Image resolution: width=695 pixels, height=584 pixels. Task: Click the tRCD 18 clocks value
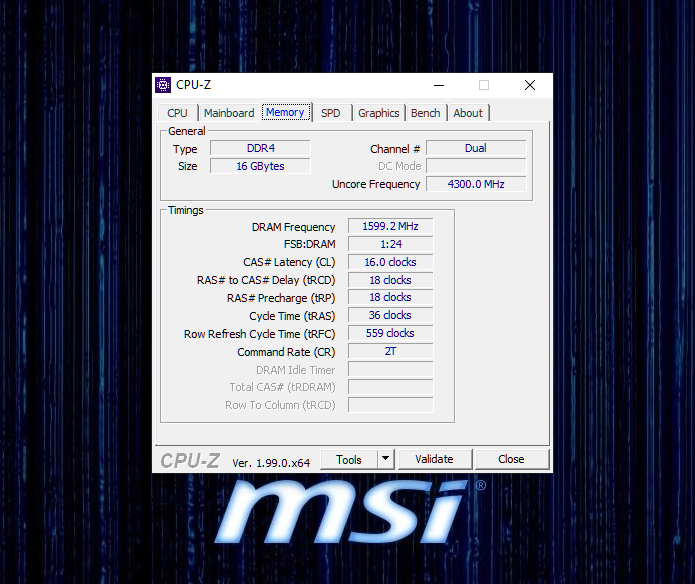click(390, 280)
